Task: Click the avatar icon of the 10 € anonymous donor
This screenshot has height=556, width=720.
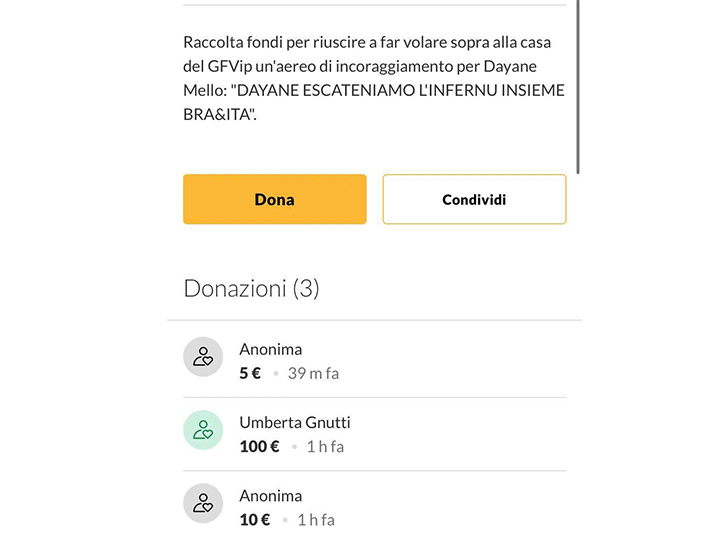Action: (203, 503)
